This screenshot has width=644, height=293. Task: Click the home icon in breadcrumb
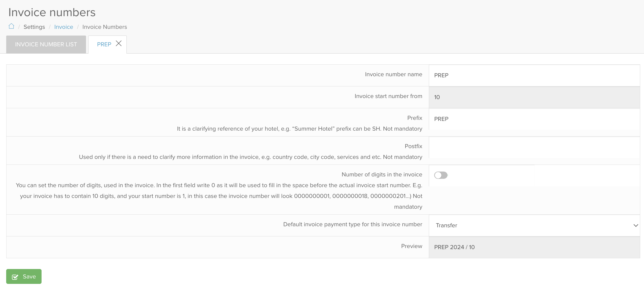[x=11, y=26]
